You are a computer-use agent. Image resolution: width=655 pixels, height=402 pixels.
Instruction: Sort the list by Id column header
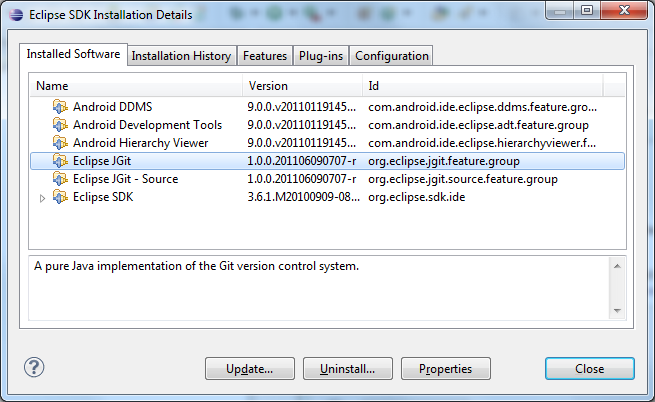[483, 86]
